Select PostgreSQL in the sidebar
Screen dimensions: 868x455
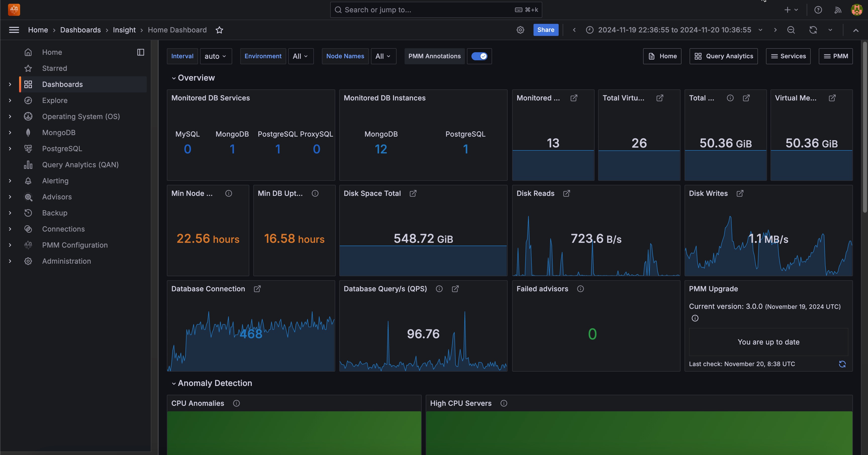(62, 148)
